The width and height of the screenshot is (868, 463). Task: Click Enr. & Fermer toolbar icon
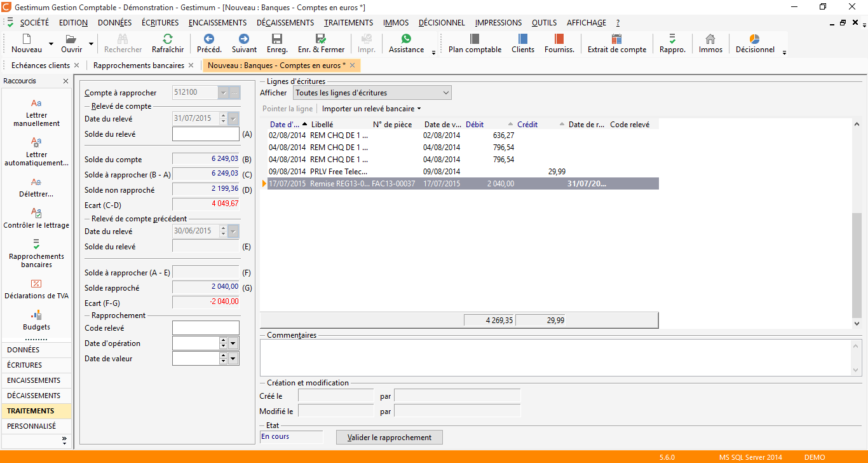click(x=321, y=39)
